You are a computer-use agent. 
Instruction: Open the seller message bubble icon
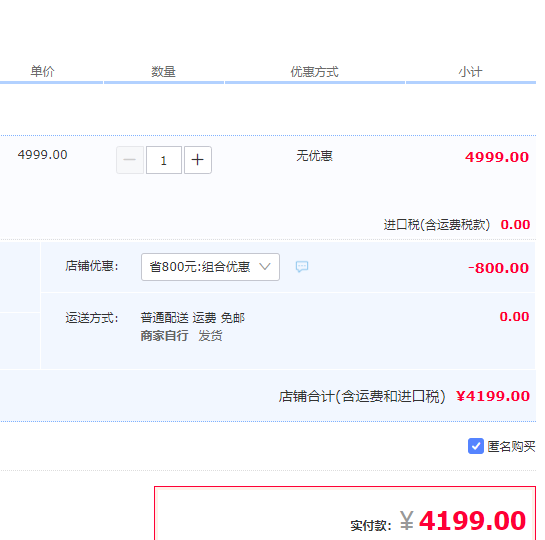pos(302,267)
